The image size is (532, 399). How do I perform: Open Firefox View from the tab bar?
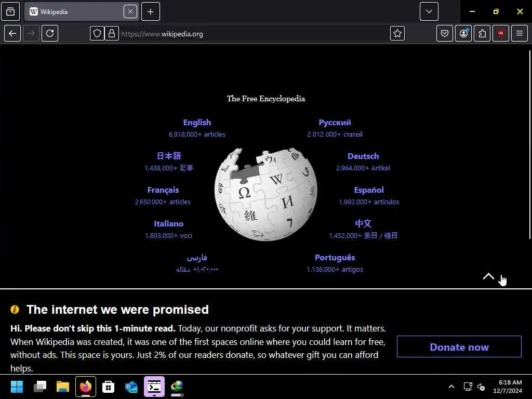[10, 11]
